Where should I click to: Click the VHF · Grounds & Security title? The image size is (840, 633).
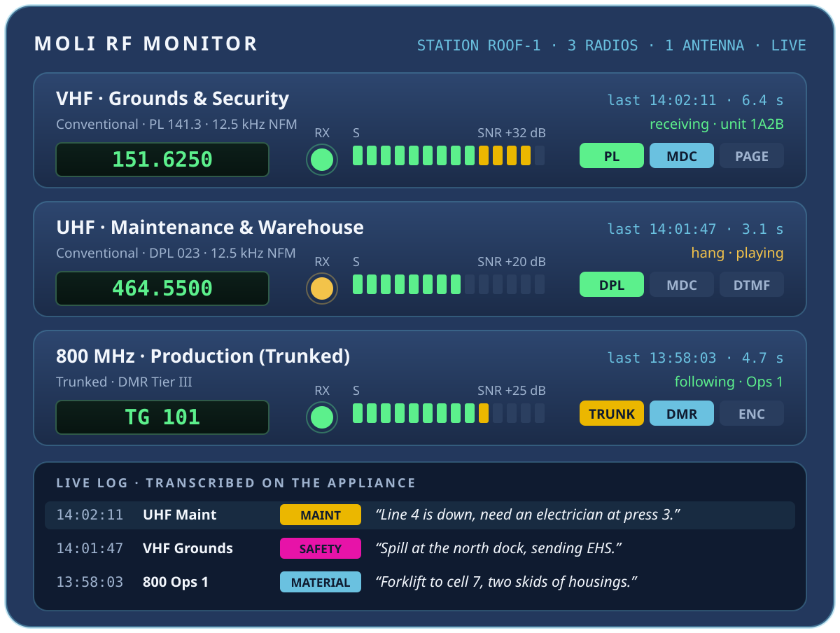[172, 99]
